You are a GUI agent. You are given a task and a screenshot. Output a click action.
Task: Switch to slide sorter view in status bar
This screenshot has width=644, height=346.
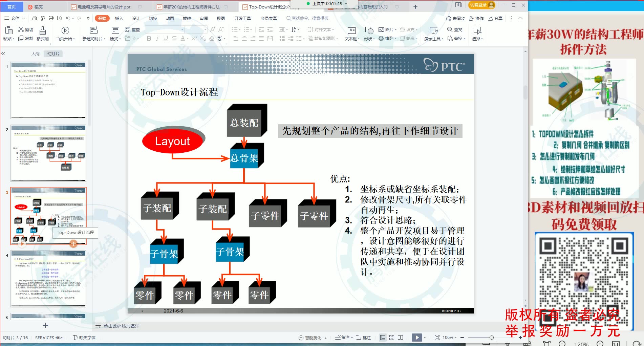click(x=392, y=338)
